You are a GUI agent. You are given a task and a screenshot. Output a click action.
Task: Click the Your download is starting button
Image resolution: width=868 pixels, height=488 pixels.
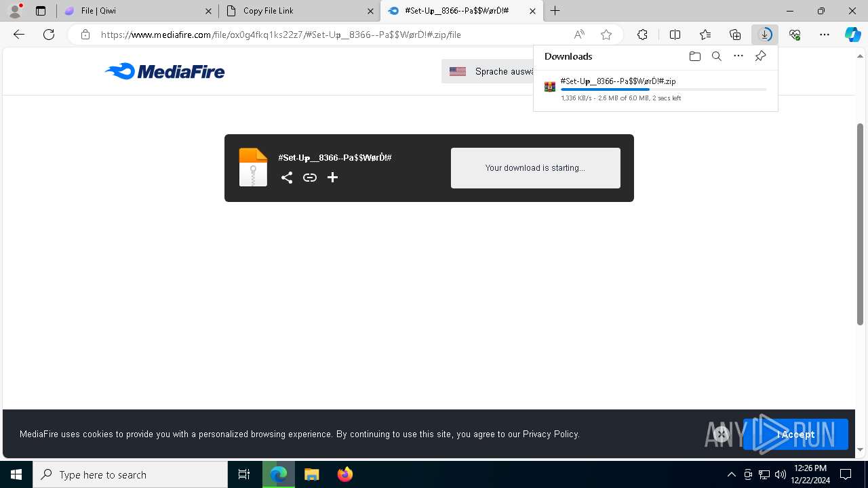pos(535,168)
